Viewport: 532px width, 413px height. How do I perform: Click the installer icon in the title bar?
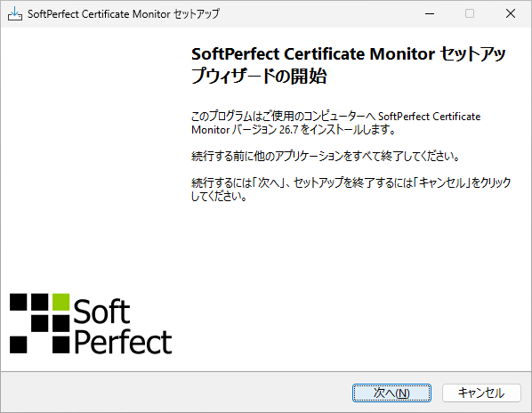[15, 14]
